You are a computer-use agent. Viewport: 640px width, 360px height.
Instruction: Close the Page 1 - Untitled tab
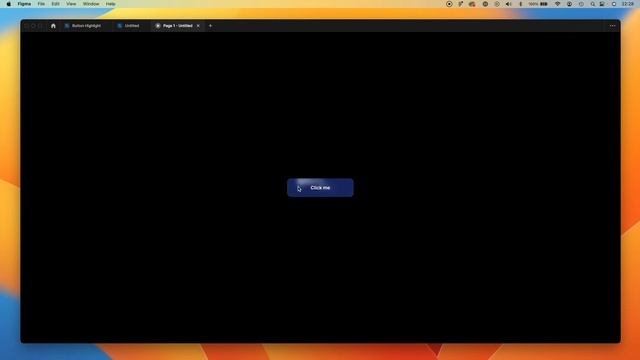point(198,26)
